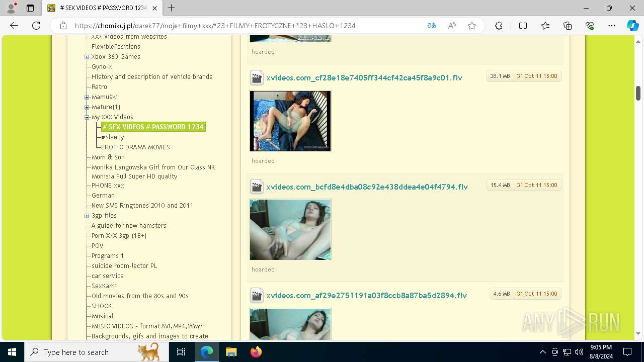This screenshot has height=362, width=644.
Task: Open Task View on the taskbar
Action: click(x=181, y=352)
